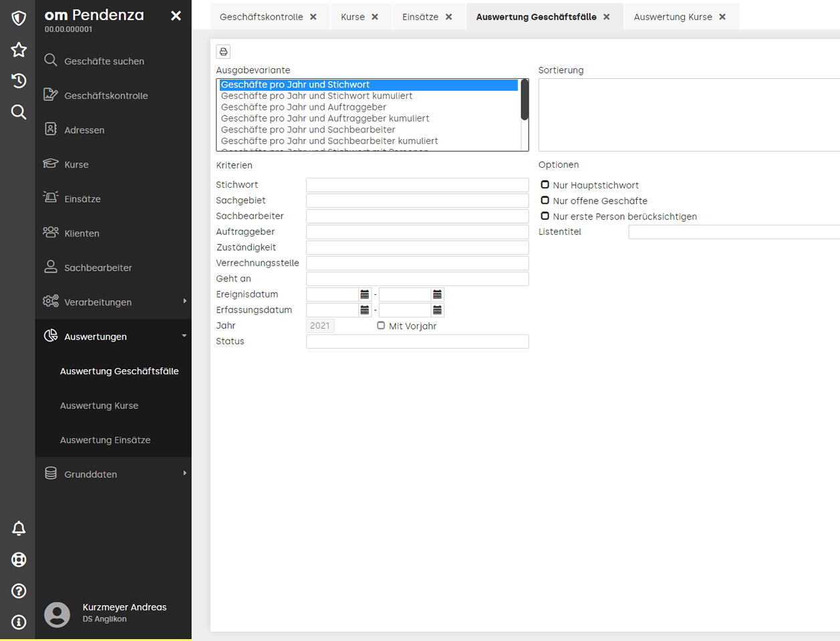Click the print icon above Ausgabevariante

click(x=223, y=51)
